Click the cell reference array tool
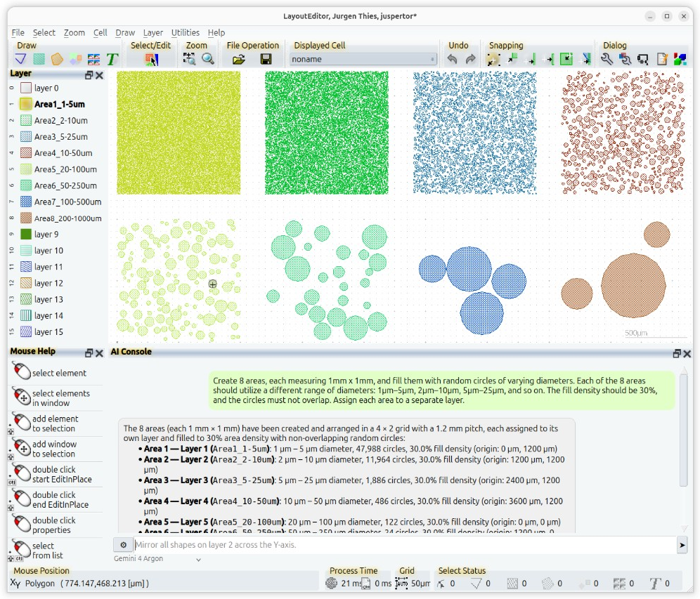Viewport: 700px width, 599px height. click(x=93, y=59)
